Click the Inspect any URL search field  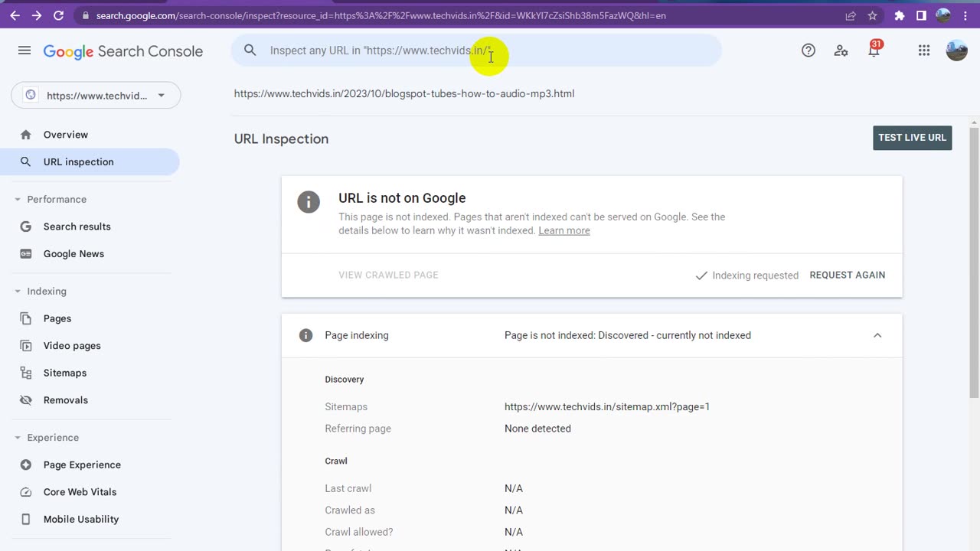tap(476, 51)
